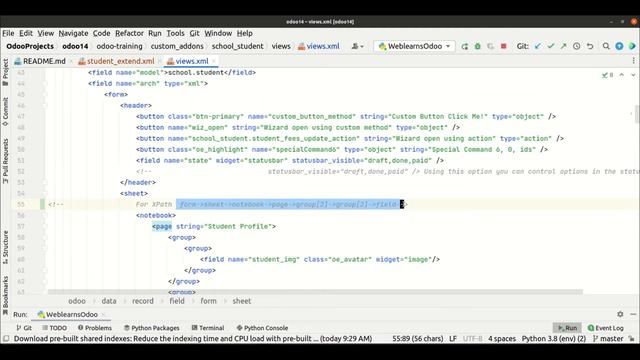Close the WeblearnsOdoo run tab
The height and width of the screenshot is (360, 640).
click(x=103, y=314)
